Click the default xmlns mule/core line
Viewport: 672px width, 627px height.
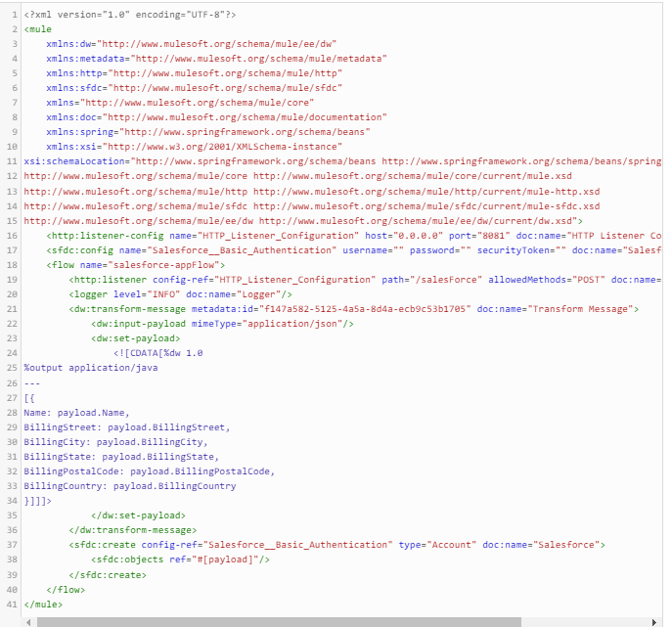pos(180,103)
